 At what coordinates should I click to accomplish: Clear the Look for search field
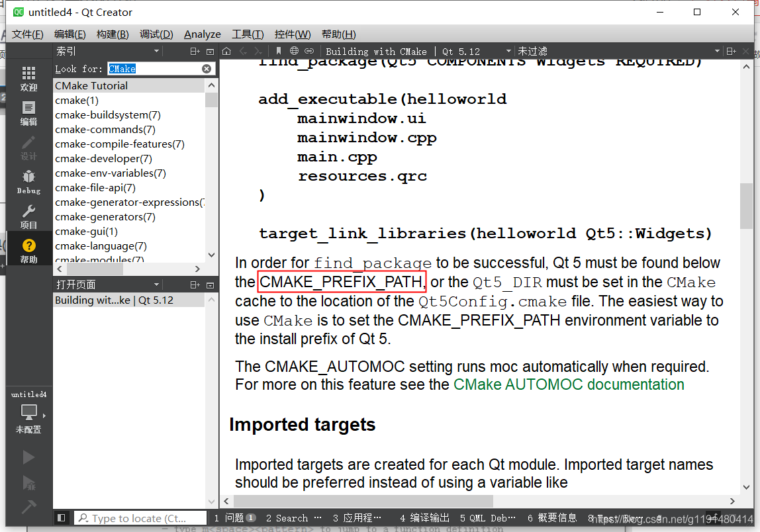click(207, 69)
